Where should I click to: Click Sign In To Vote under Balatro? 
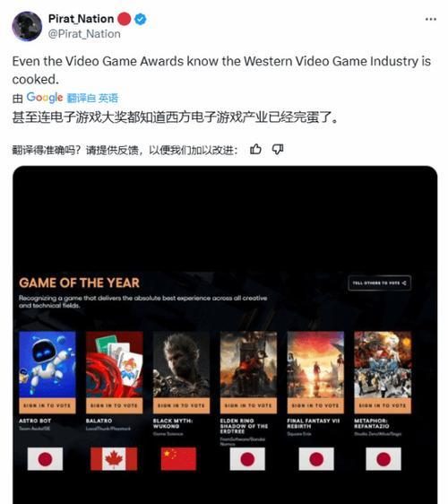[x=115, y=405]
